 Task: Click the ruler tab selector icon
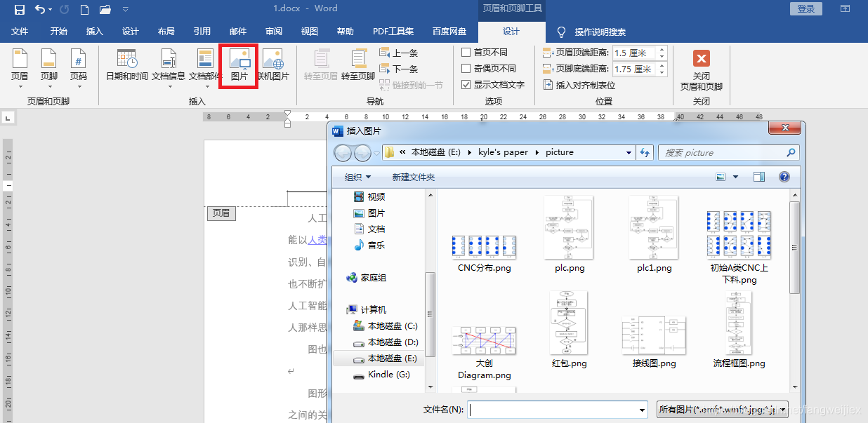tap(8, 119)
